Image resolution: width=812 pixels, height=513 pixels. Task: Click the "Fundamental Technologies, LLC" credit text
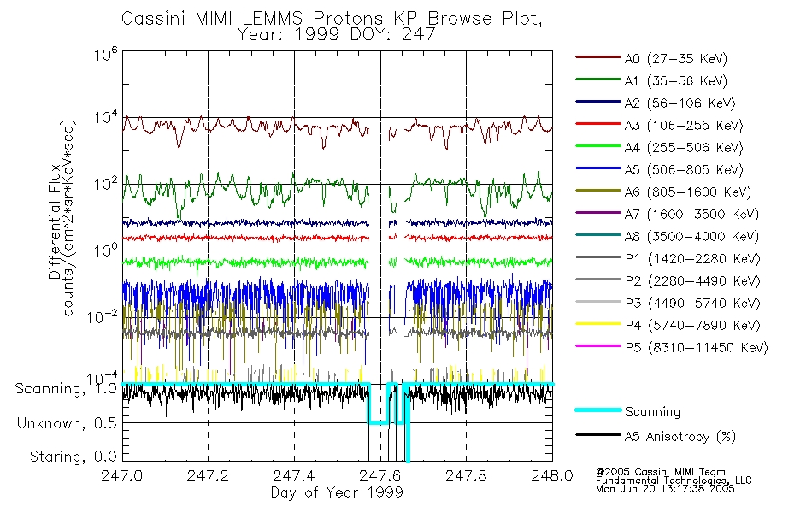coord(674,481)
